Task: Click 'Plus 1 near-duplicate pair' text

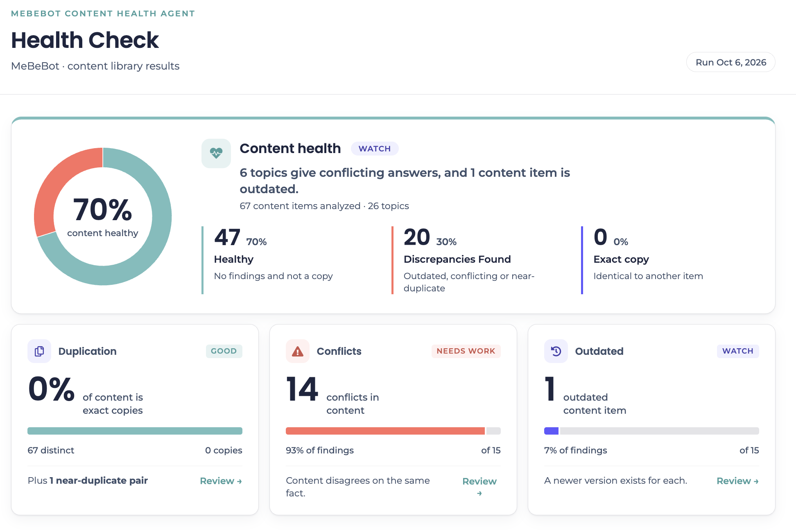Action: pos(88,480)
